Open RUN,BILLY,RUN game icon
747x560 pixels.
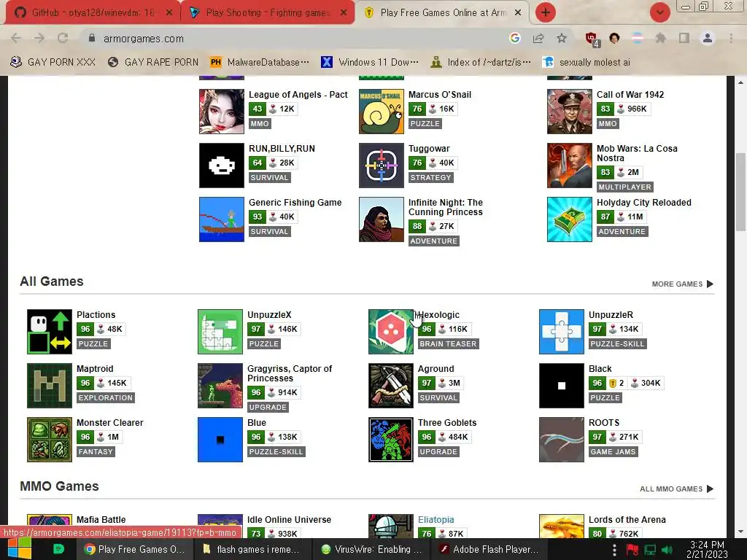[x=222, y=166]
